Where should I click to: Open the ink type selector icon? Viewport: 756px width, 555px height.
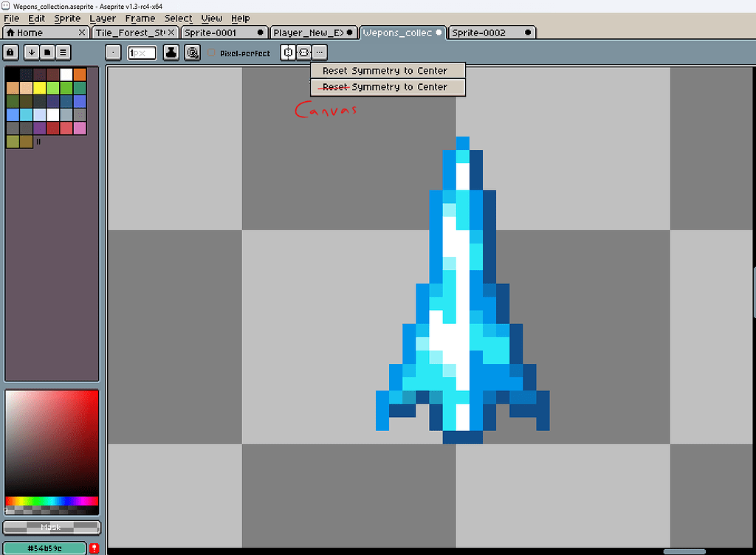[x=171, y=52]
